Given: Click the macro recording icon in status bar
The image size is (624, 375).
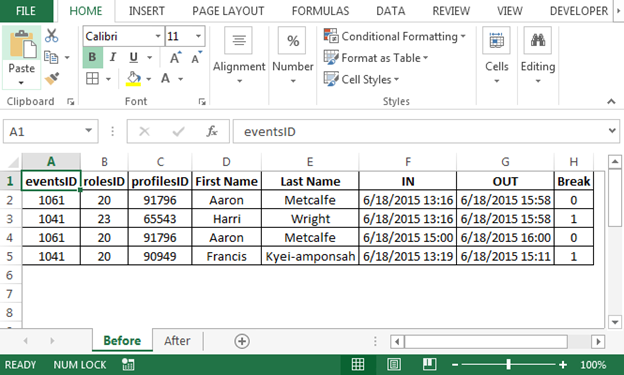Looking at the screenshot, I should pos(128,364).
